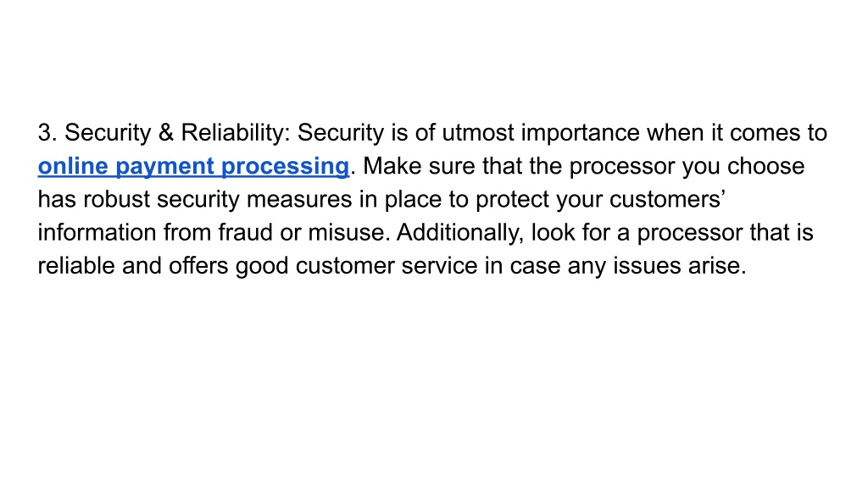
Task: Click the word "fraud"
Action: click(245, 233)
